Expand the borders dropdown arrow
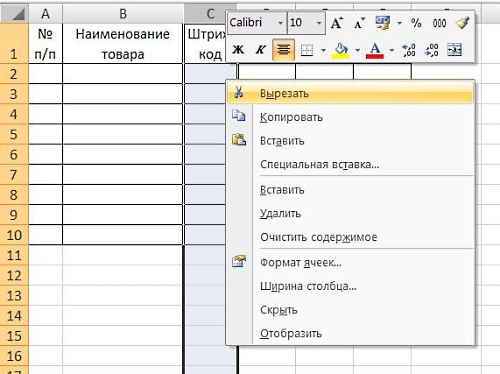The width and height of the screenshot is (500, 374). tap(323, 50)
